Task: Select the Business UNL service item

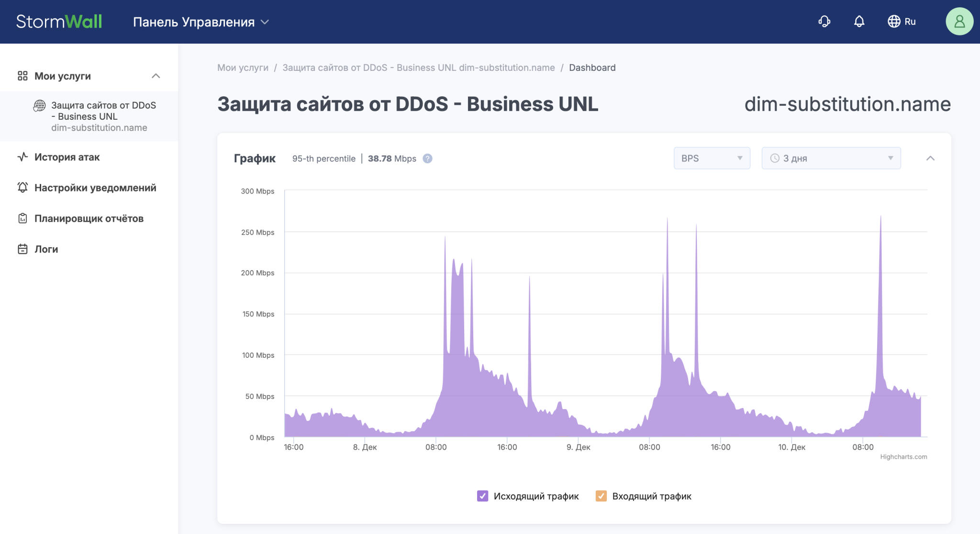Action: 103,116
